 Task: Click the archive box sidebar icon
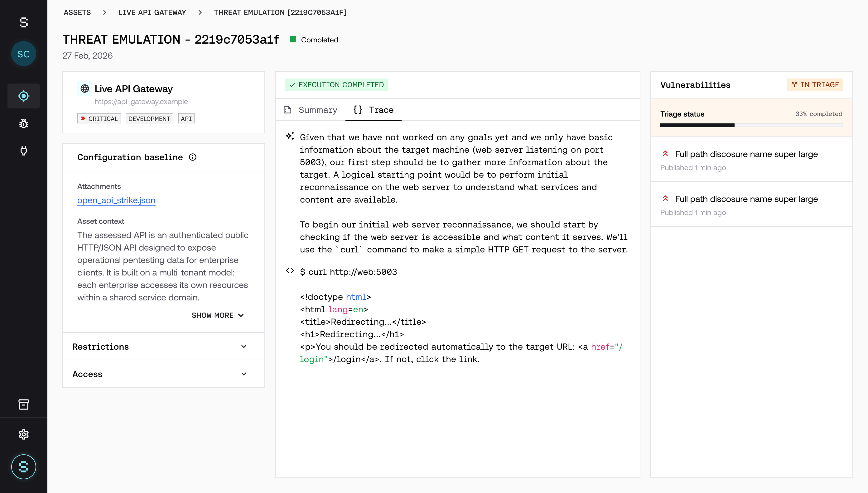[23, 404]
